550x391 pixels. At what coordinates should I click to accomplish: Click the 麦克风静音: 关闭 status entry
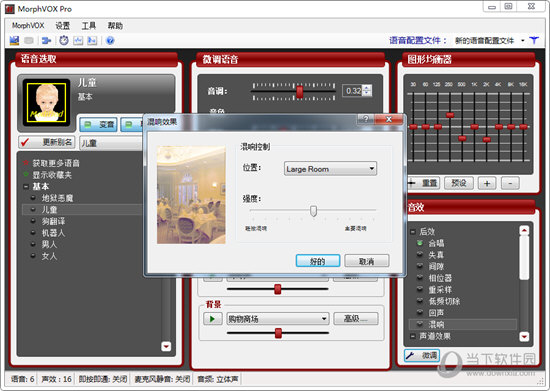click(162, 379)
